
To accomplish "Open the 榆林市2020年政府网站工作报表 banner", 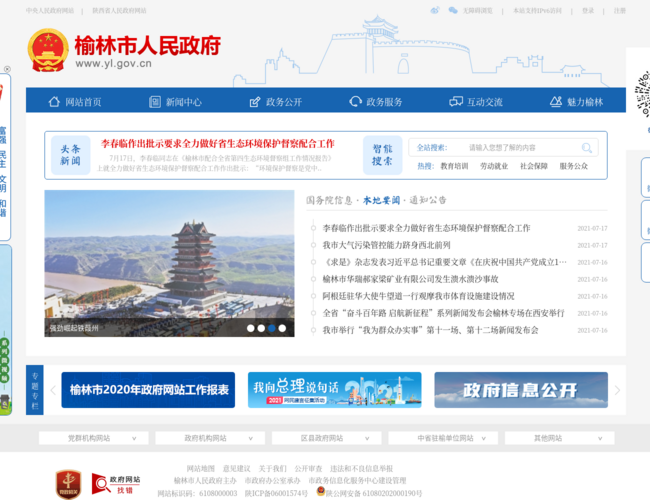I will tap(148, 390).
